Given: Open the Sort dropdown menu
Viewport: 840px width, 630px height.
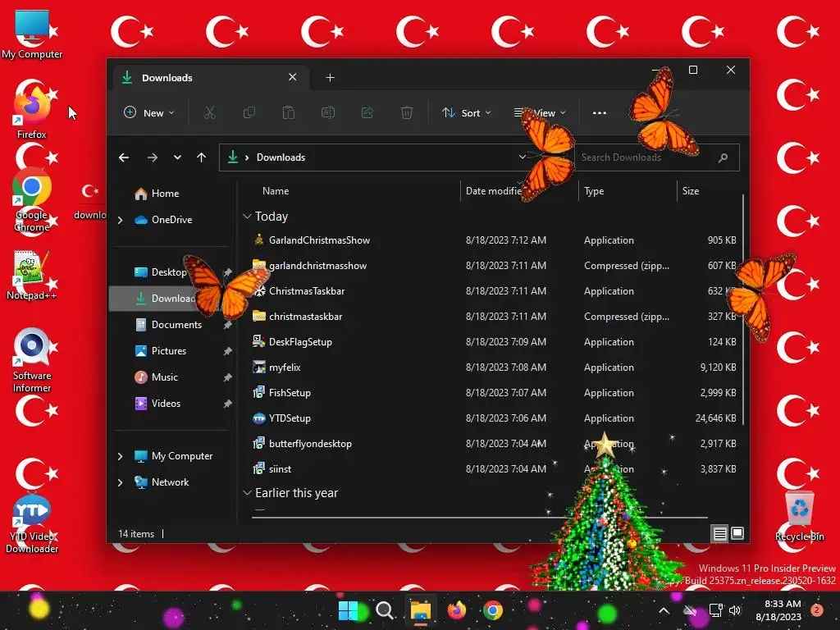Looking at the screenshot, I should point(466,113).
